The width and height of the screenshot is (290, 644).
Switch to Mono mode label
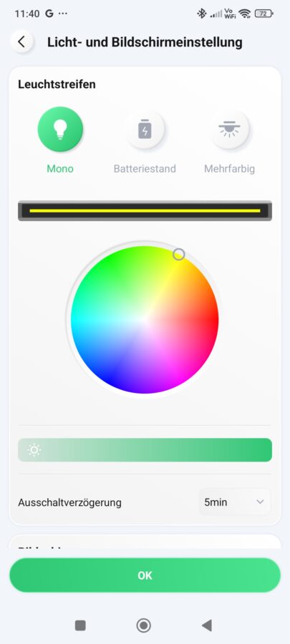[x=60, y=169]
